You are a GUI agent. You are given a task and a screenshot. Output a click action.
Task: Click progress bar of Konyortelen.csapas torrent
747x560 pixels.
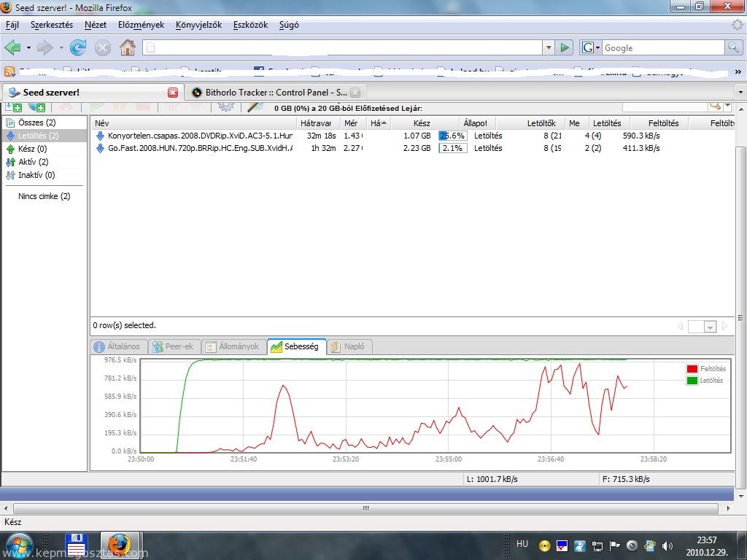tap(453, 136)
